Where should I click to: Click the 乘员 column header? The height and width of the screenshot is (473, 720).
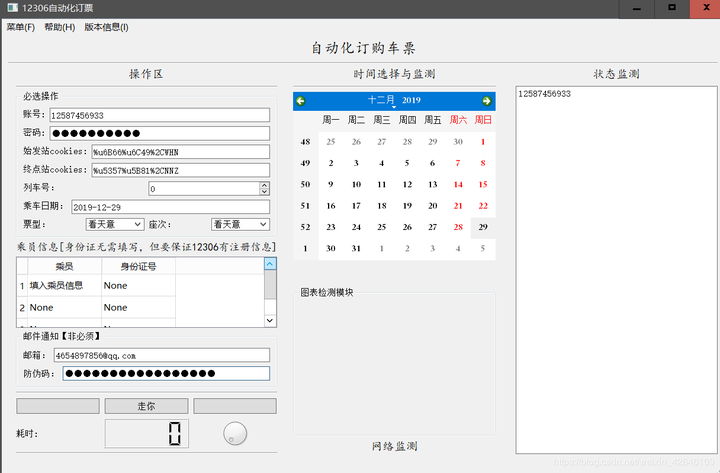[65, 266]
